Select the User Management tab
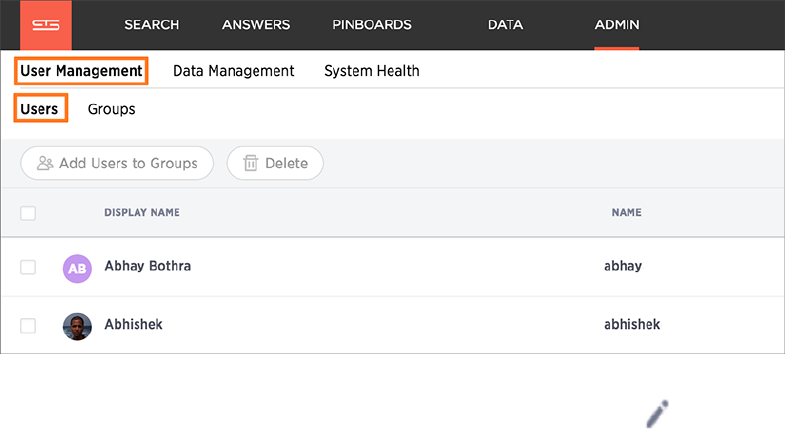785x430 pixels. tap(81, 71)
